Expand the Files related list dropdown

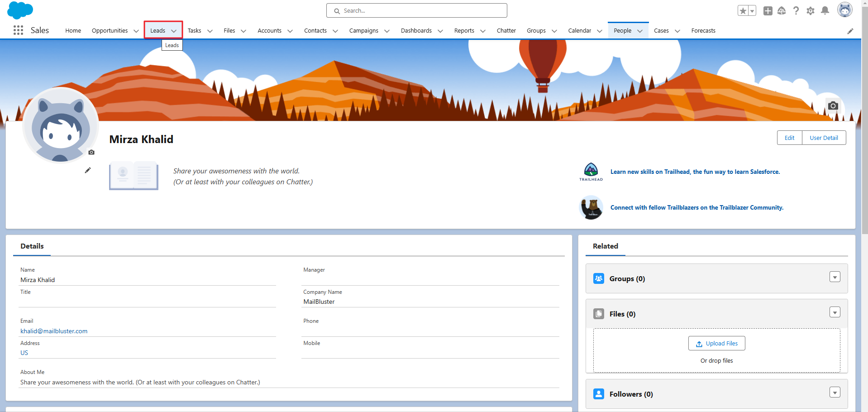(x=835, y=312)
